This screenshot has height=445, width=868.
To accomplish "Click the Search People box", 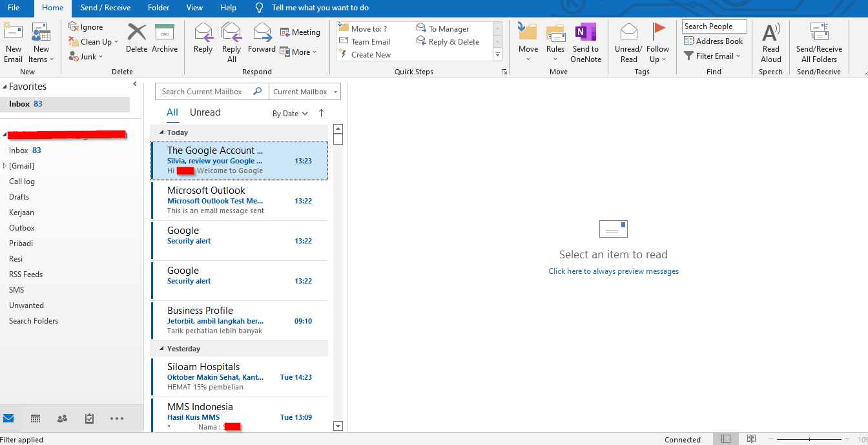I will (714, 26).
